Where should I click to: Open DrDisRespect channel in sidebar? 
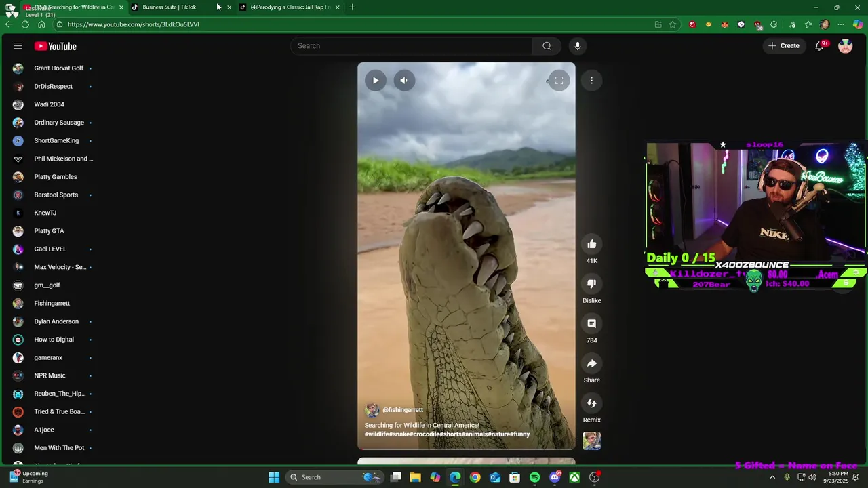pyautogui.click(x=53, y=87)
